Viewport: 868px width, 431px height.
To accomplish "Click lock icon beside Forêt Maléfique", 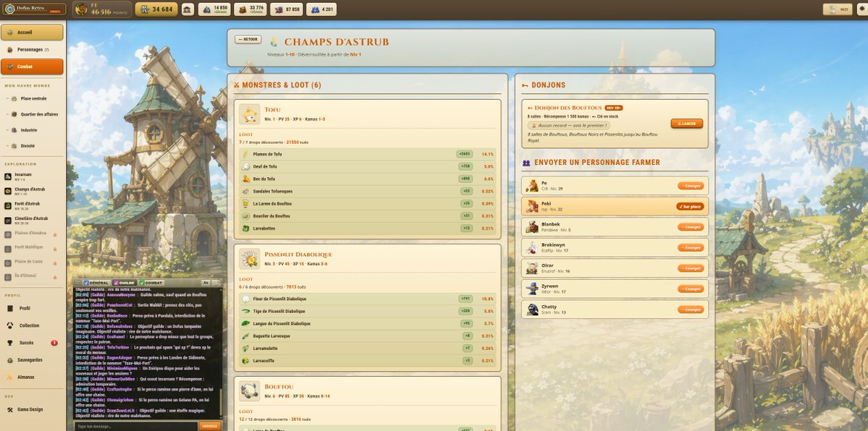I will tap(55, 249).
